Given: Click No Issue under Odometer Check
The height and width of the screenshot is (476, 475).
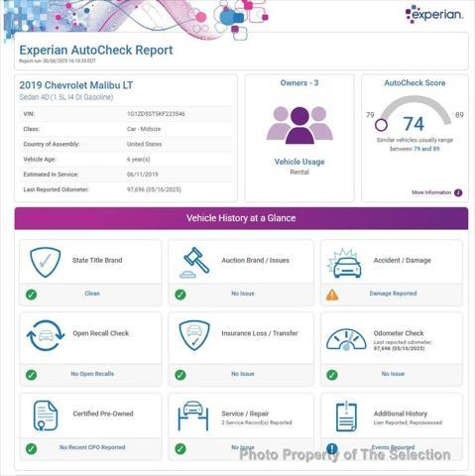Looking at the screenshot, I should coord(393,374).
